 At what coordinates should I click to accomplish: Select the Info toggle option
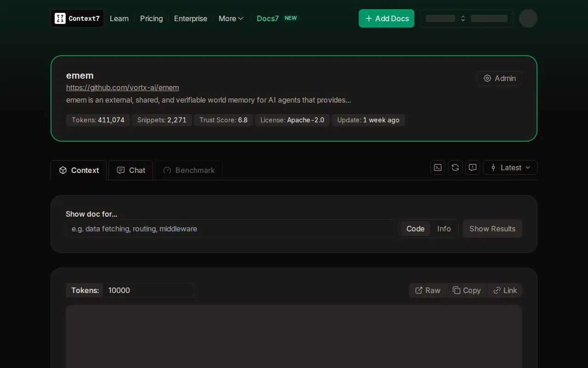[444, 229]
